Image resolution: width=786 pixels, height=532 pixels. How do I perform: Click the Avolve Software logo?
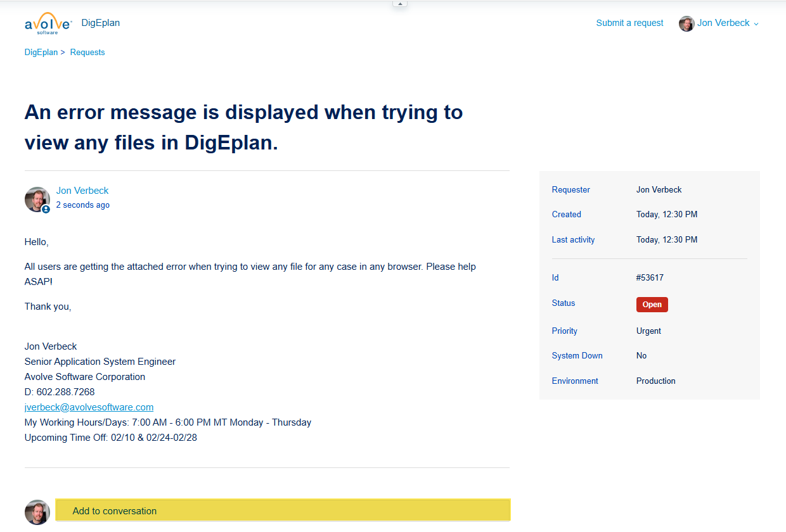(x=48, y=23)
